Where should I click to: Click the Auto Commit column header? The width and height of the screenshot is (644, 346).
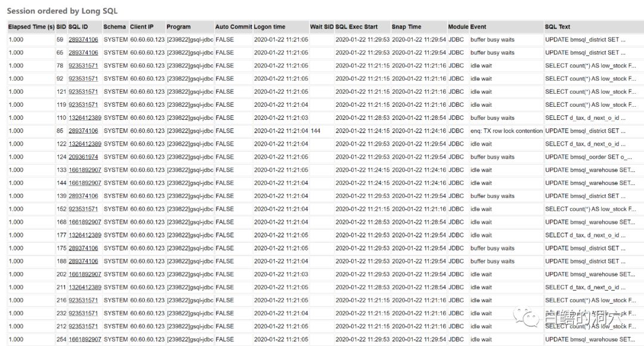[234, 27]
